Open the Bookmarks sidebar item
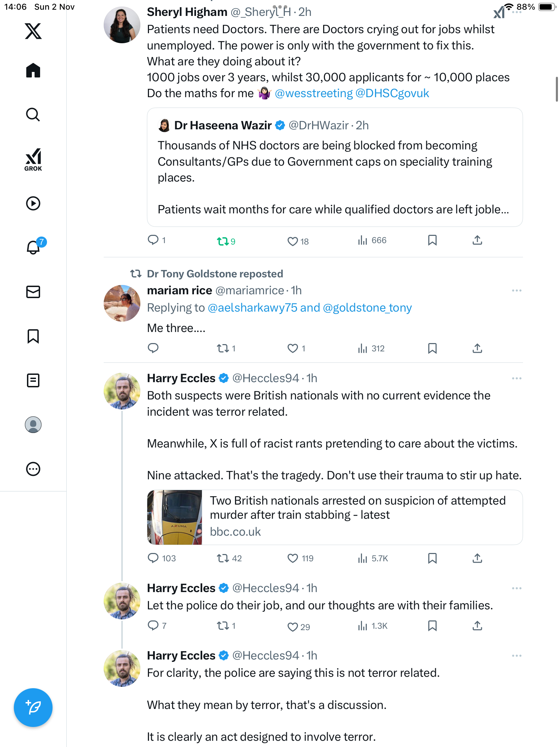Screen dimensions: 560x747 click(33, 336)
